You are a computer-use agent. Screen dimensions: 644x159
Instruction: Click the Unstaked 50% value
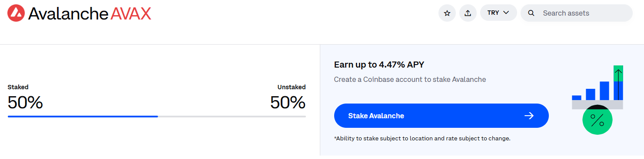(x=288, y=103)
